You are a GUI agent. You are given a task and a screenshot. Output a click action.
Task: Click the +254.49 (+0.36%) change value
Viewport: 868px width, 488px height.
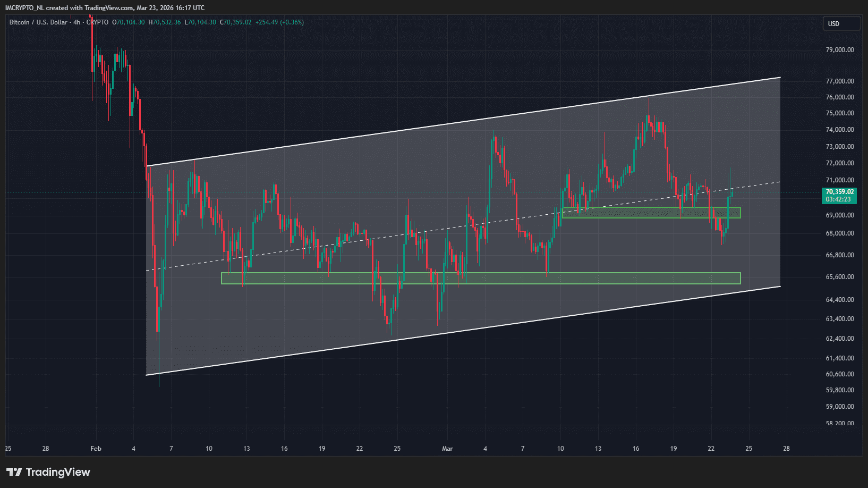[x=279, y=22]
